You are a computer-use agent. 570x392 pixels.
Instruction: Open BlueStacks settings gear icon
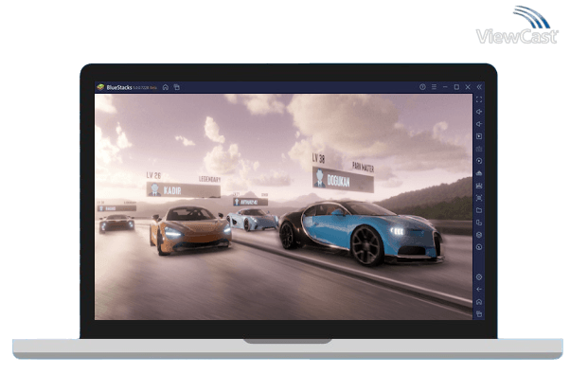pos(479,276)
